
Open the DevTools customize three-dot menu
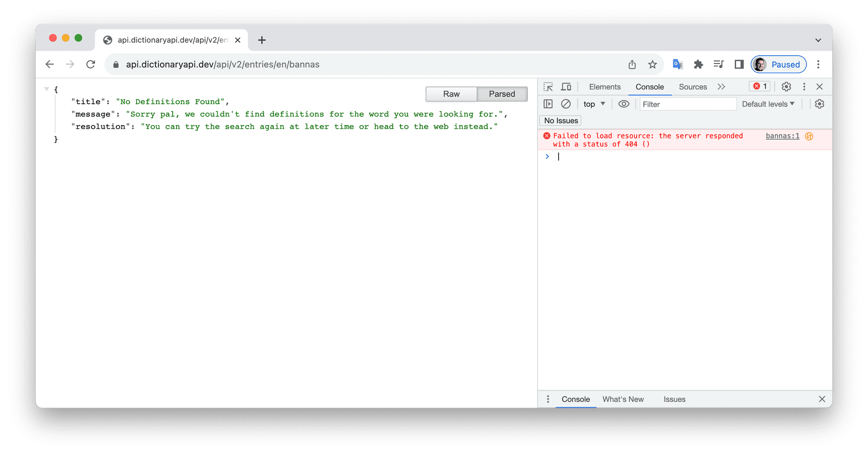pyautogui.click(x=804, y=87)
